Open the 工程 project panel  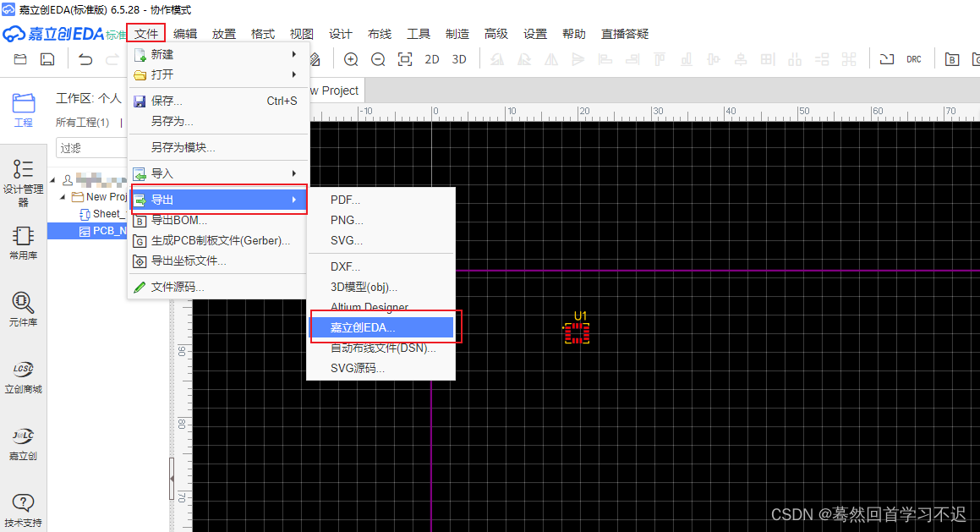point(23,110)
